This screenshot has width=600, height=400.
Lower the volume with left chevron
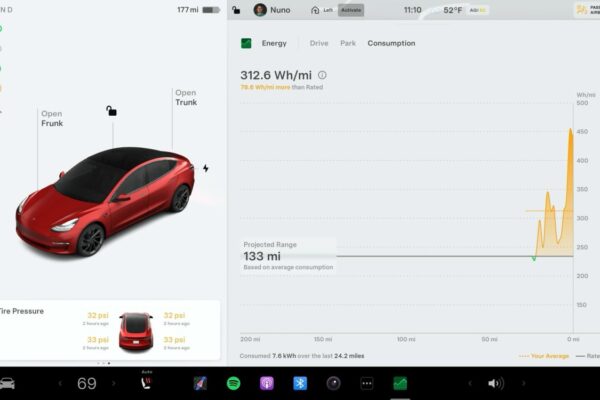(x=470, y=383)
